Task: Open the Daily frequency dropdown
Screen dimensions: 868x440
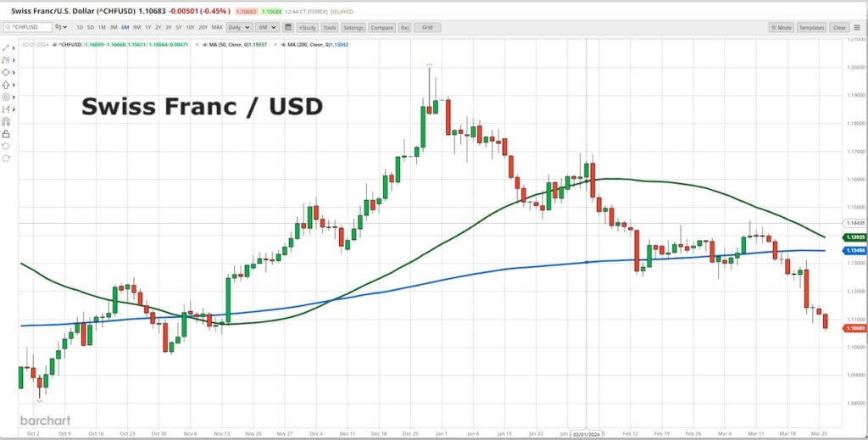Action: (x=240, y=27)
